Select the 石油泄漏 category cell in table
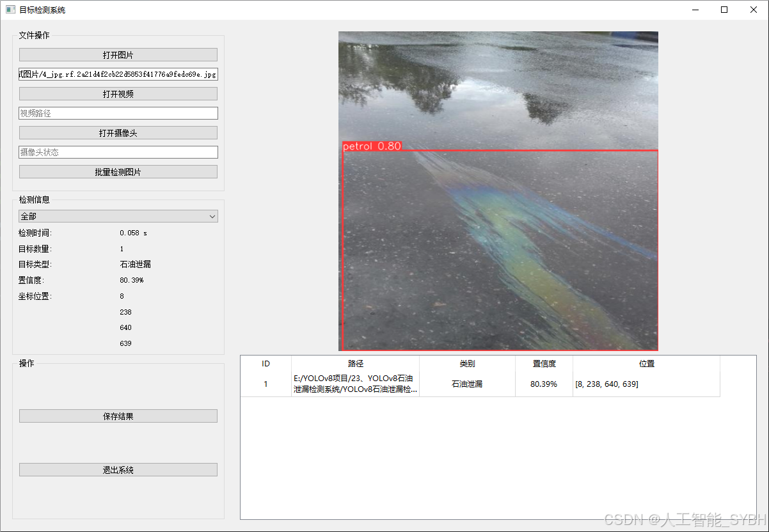Viewport: 769px width, 532px height. 467,384
